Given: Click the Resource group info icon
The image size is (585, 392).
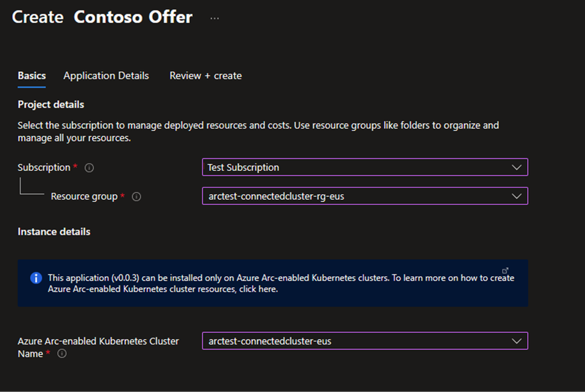Looking at the screenshot, I should pos(136,197).
